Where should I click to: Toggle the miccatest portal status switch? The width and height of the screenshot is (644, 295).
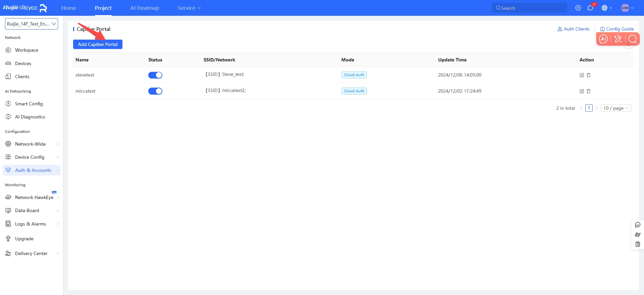[155, 91]
